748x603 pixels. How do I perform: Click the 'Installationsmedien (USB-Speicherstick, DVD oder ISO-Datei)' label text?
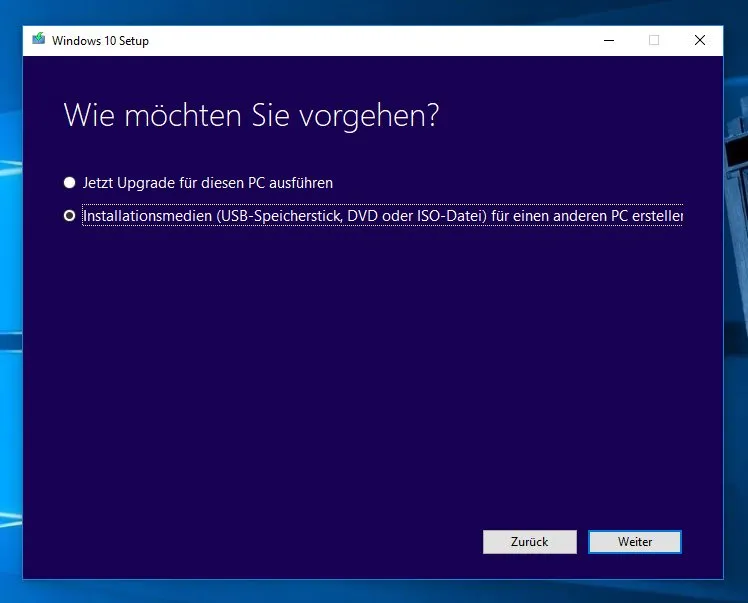[x=285, y=216]
